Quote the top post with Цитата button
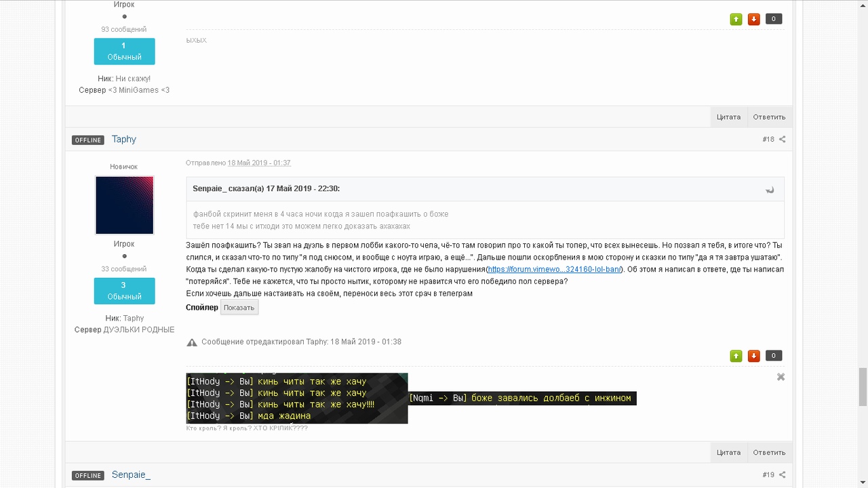The width and height of the screenshot is (868, 488). coord(728,117)
